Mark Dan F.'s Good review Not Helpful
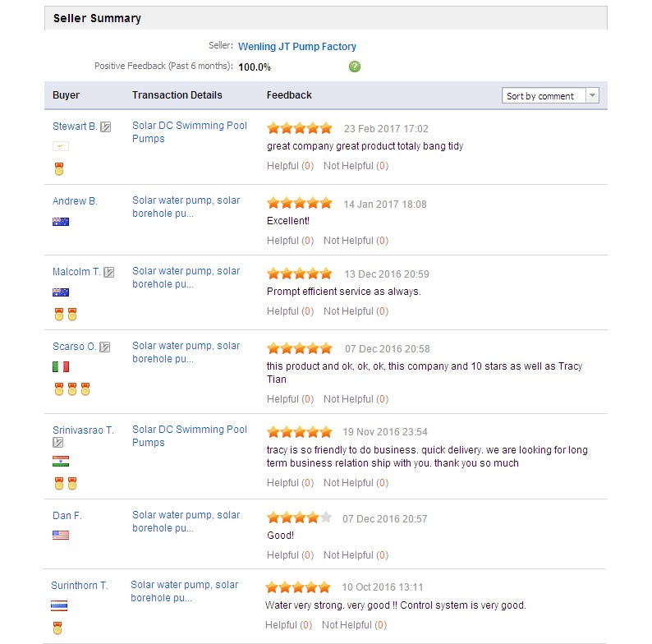The width and height of the screenshot is (652, 644). [356, 555]
